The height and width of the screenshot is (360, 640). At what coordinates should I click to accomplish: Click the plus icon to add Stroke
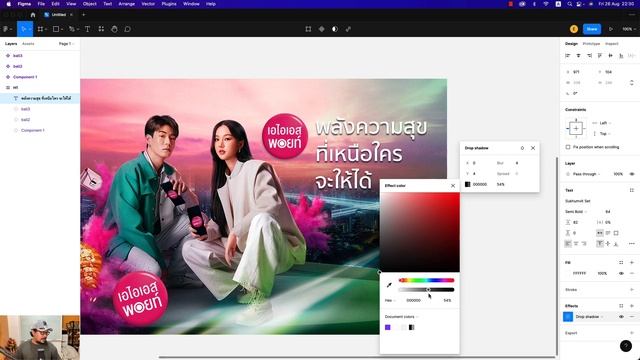point(632,289)
